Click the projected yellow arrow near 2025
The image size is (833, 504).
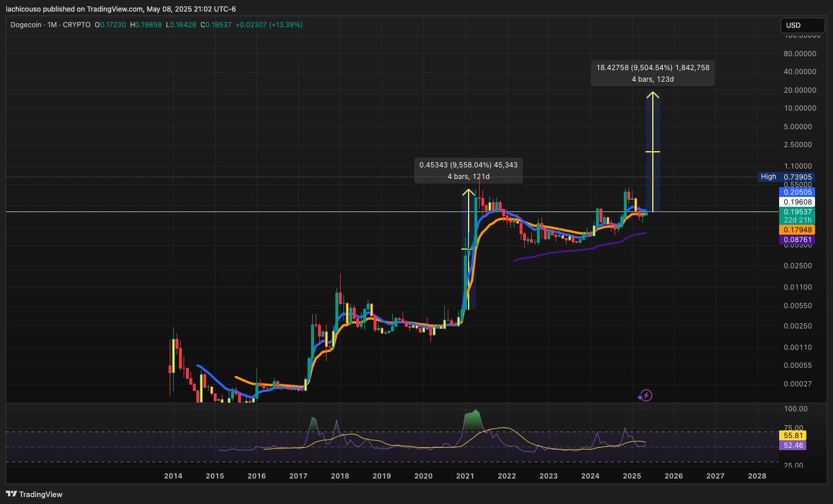(x=653, y=152)
